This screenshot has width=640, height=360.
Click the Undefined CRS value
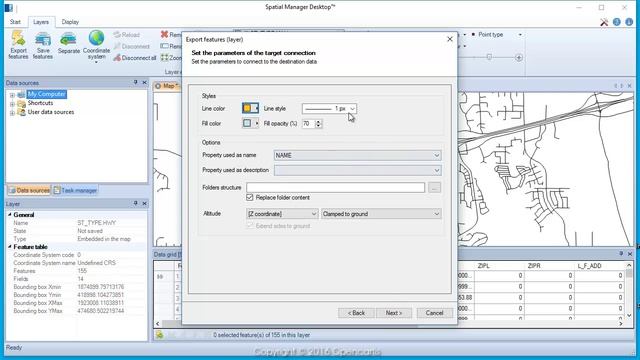(x=97, y=263)
